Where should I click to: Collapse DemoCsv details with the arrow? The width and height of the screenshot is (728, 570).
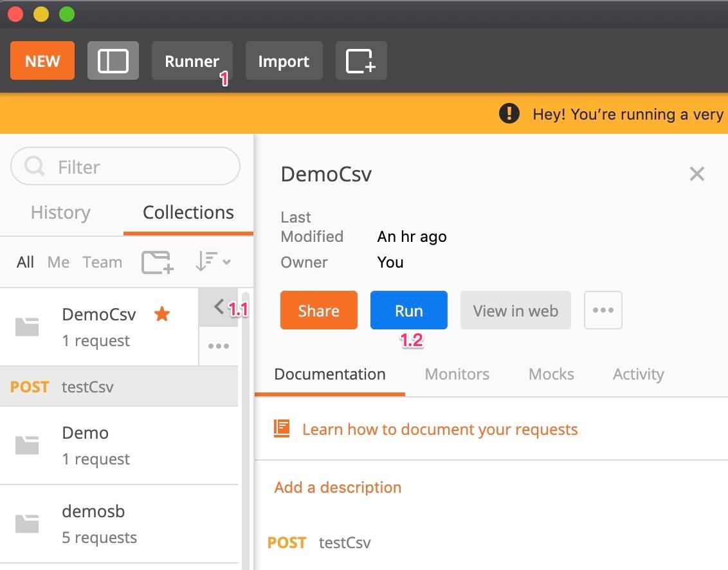tap(219, 307)
